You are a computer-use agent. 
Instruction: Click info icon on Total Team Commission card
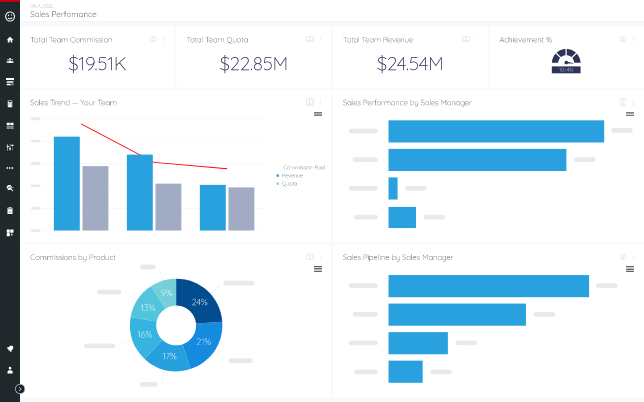tap(153, 39)
